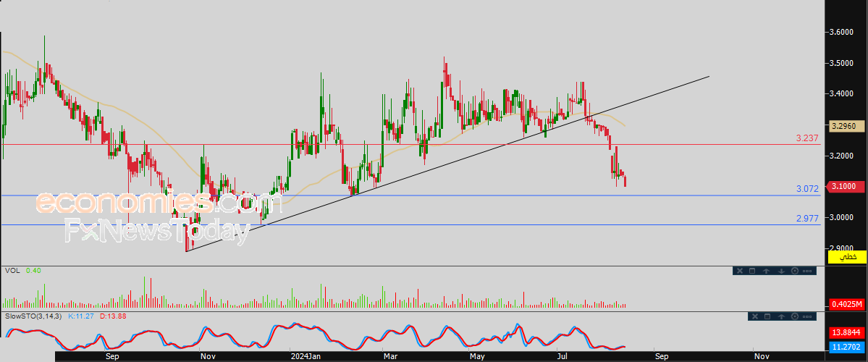The image size is (868, 362).
Task: Click the volume value tag 0.4025M
Action: (x=846, y=304)
